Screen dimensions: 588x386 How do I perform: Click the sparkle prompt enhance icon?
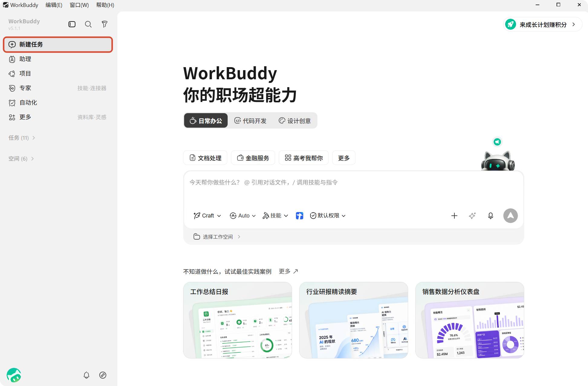[x=472, y=216]
